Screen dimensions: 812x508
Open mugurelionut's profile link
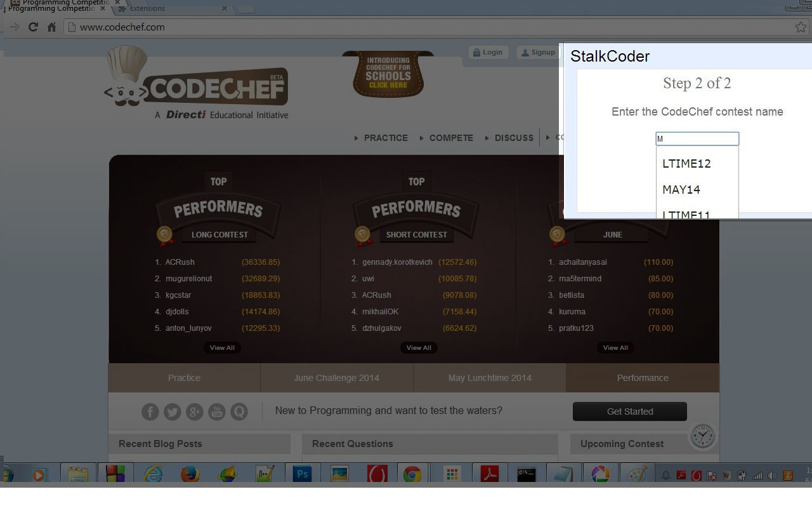(x=189, y=278)
